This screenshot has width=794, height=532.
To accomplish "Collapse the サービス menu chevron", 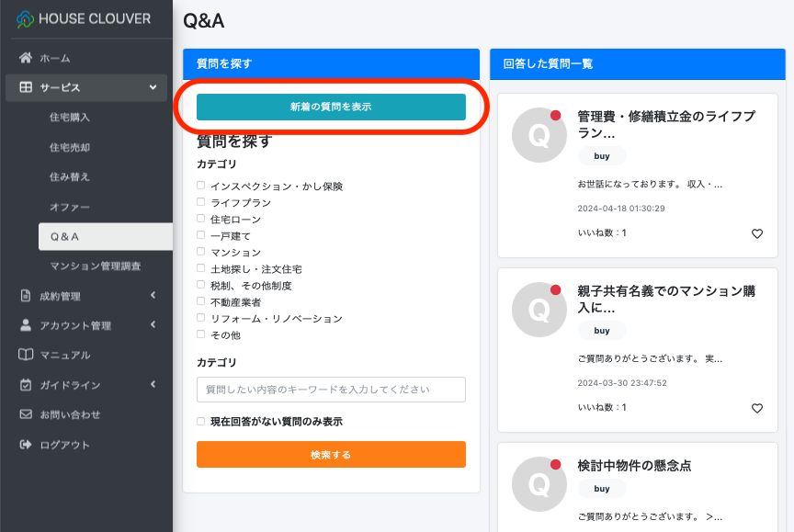I will coord(153,87).
